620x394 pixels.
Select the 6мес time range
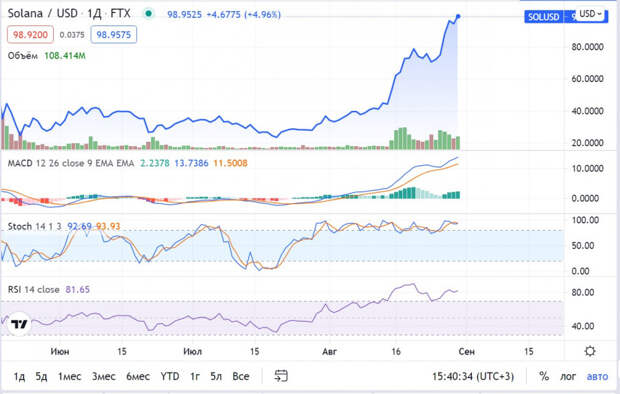coord(138,376)
